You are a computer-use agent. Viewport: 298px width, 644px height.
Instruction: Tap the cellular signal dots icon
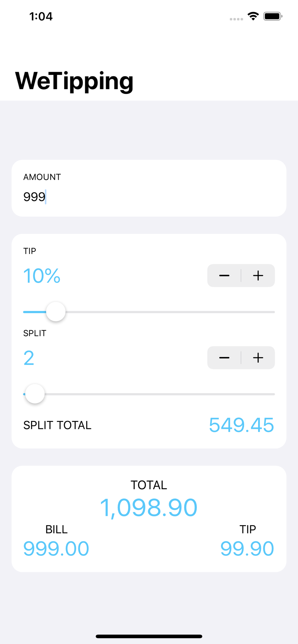(236, 19)
